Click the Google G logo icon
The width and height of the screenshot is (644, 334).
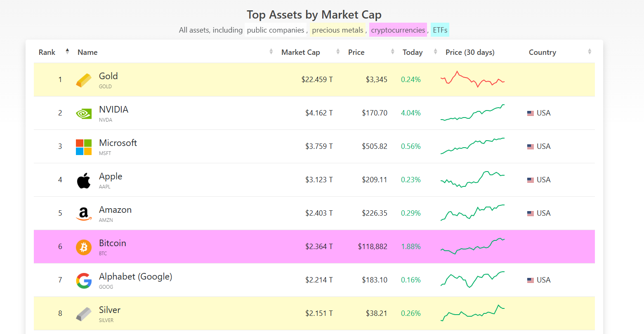coord(84,280)
